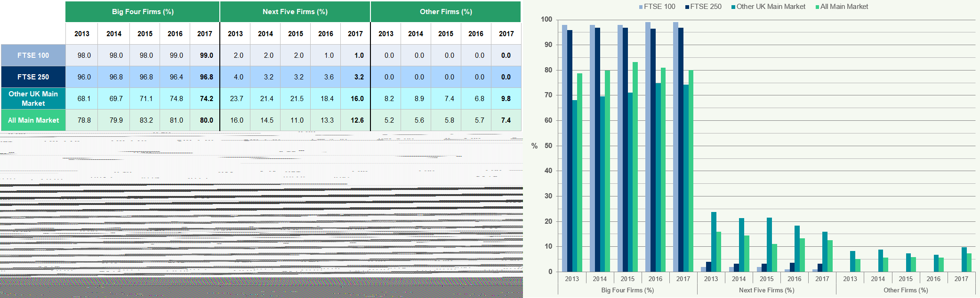Image resolution: width=980 pixels, height=298 pixels.
Task: Select the FTSE 250 row header in table
Action: [33, 77]
